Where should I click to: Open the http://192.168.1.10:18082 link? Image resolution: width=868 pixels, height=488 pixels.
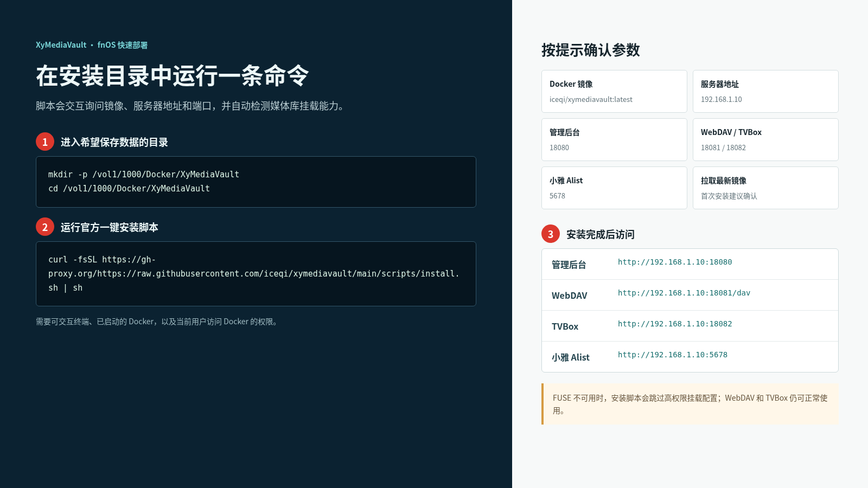(675, 324)
